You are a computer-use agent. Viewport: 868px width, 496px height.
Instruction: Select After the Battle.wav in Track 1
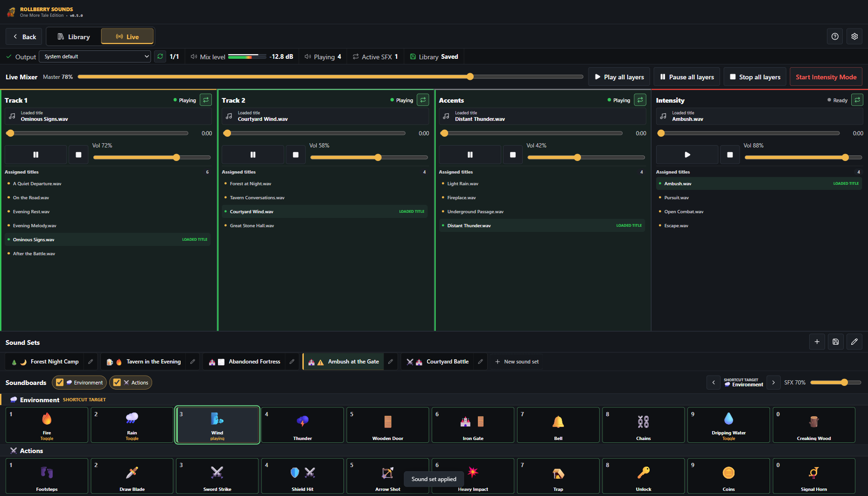[108, 253]
